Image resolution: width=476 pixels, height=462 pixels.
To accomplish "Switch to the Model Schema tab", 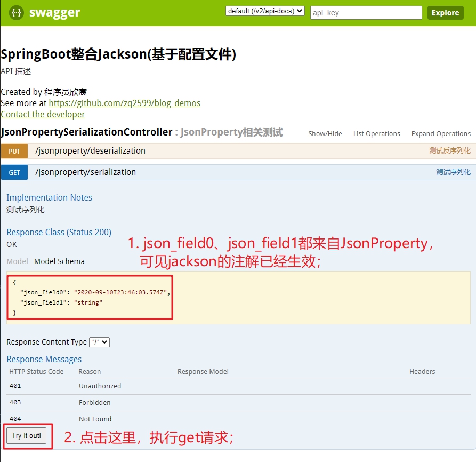I will [x=59, y=261].
